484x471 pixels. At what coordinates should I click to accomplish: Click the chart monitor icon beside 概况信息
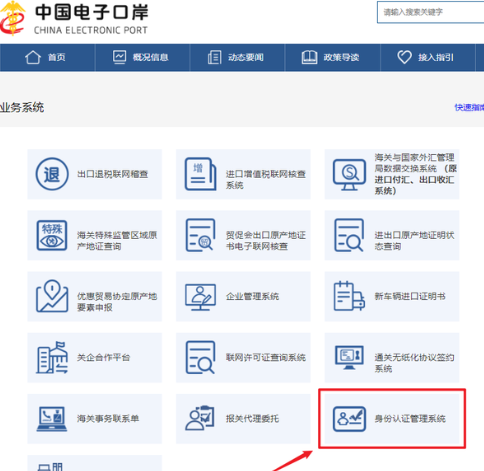(119, 57)
